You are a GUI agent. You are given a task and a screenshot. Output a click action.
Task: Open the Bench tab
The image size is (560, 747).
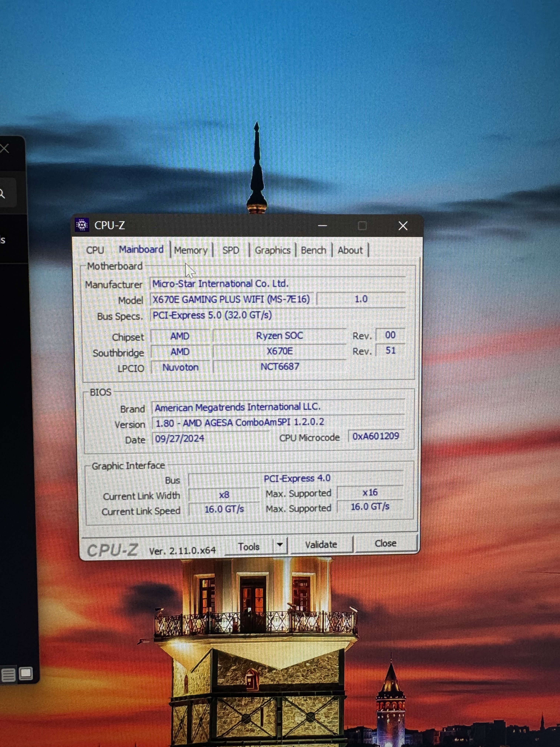click(313, 251)
